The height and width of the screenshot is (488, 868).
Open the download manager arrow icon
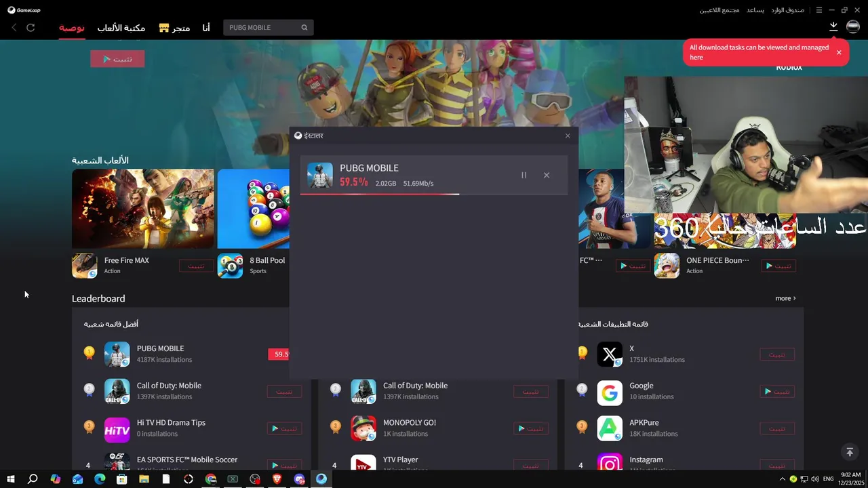click(x=833, y=26)
